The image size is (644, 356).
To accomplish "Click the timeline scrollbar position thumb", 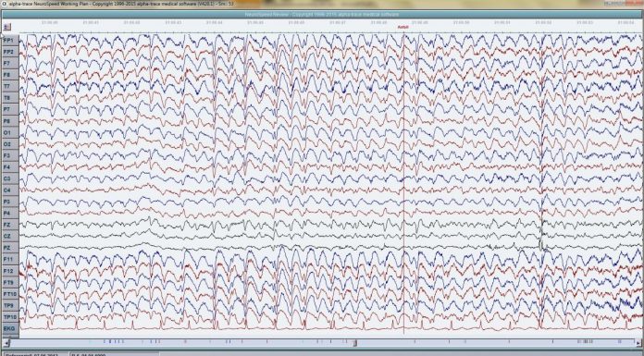I will pyautogui.click(x=355, y=342).
